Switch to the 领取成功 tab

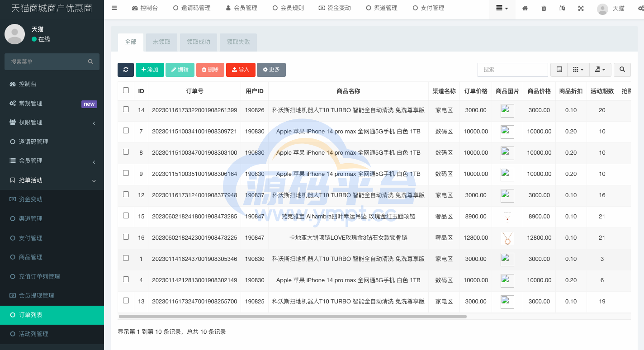(199, 42)
